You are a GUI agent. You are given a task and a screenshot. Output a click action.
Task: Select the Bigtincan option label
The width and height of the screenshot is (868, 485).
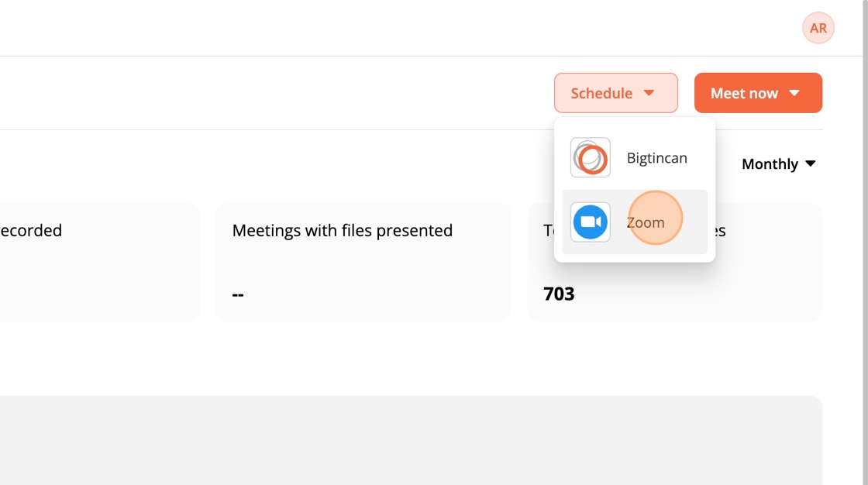[x=656, y=158]
